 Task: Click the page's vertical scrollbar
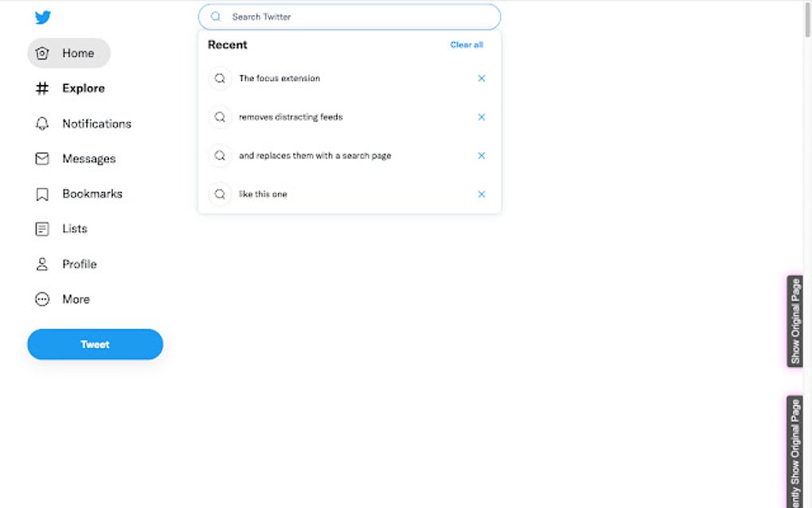807,20
